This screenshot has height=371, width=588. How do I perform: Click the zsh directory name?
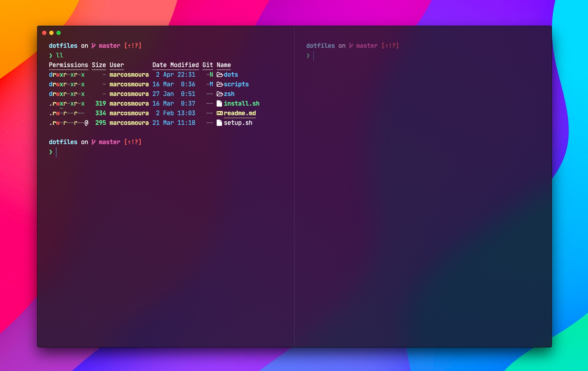point(229,94)
